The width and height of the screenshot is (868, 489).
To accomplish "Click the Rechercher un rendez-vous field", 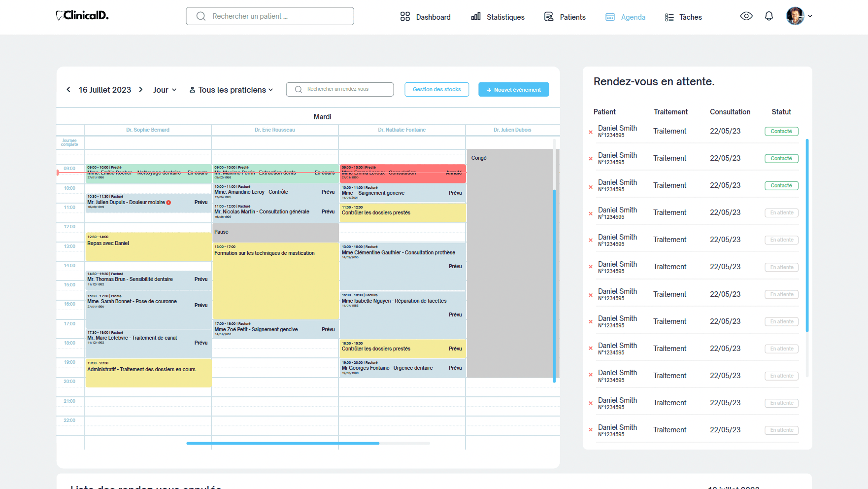I will tap(340, 89).
